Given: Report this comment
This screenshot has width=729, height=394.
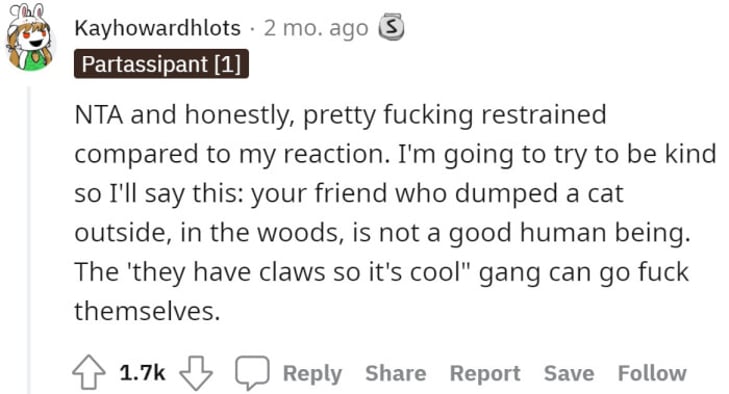Looking at the screenshot, I should 485,373.
